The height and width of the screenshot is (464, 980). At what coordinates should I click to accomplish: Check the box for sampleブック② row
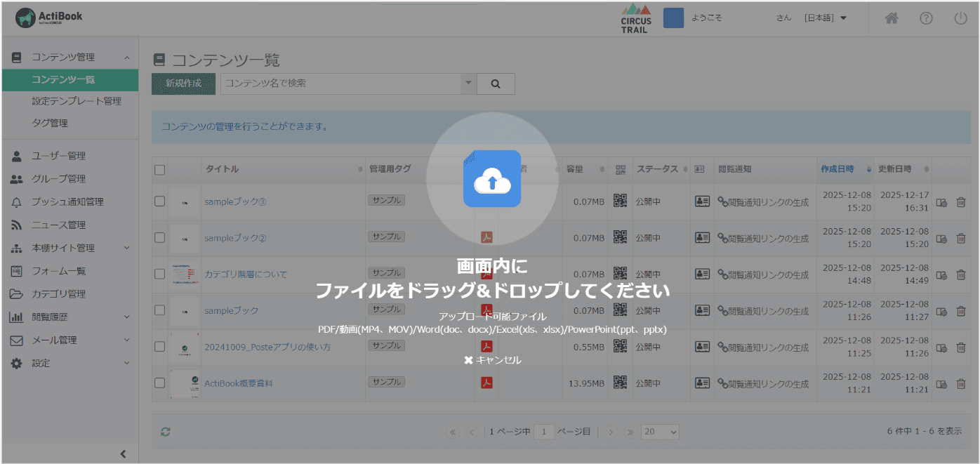(160, 238)
